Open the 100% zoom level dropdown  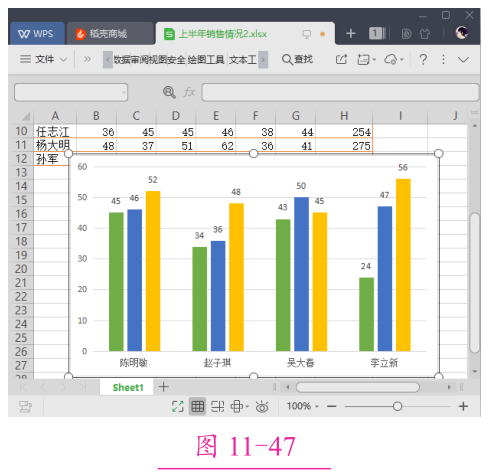(303, 406)
